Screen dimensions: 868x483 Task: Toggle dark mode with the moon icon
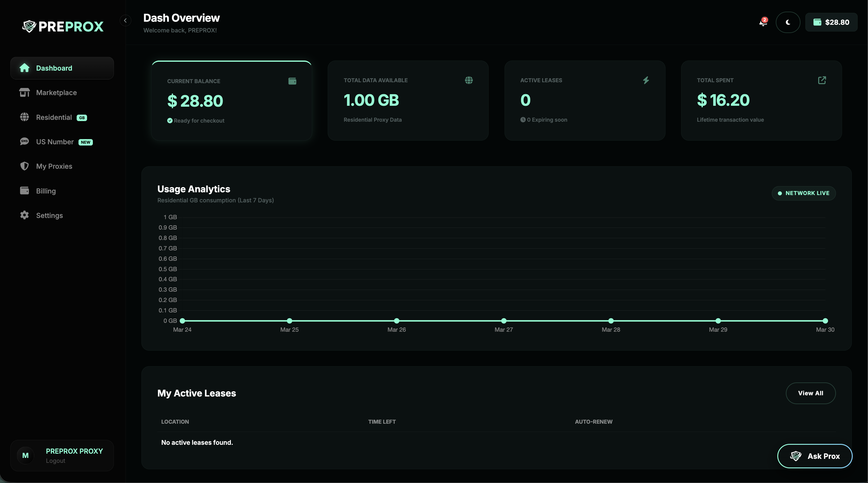[x=788, y=22]
